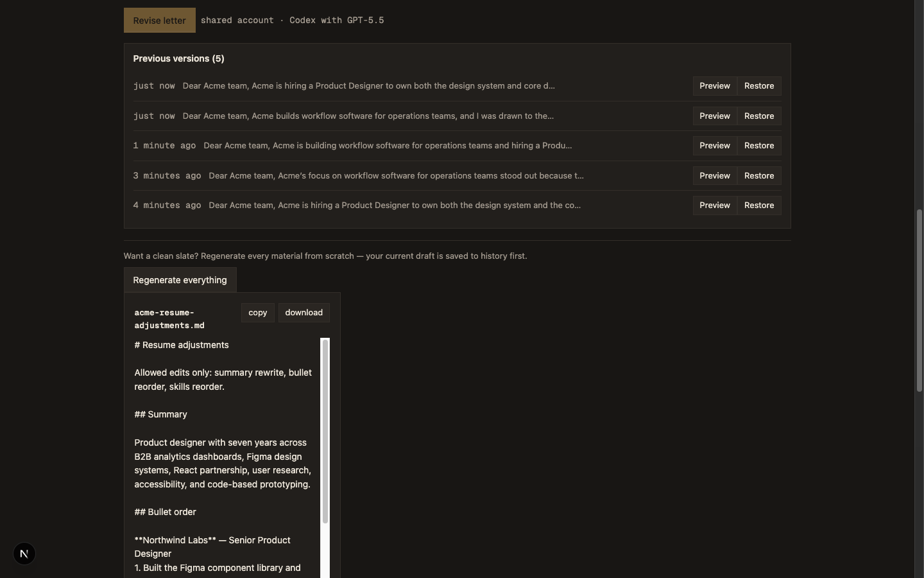Click 'Allowed edits only' paragraph
Image resolution: width=924 pixels, height=578 pixels.
coord(223,380)
